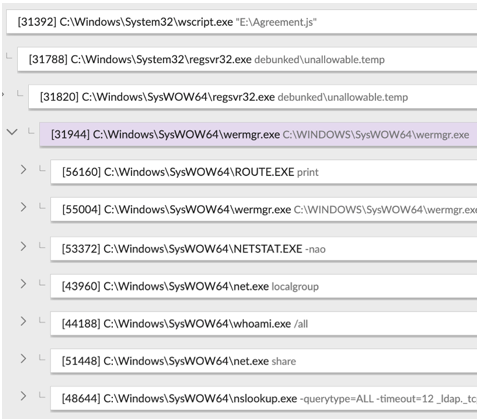Select the System32 regsvr32.exe process 31788
The image size is (479, 420).
[x=247, y=60]
